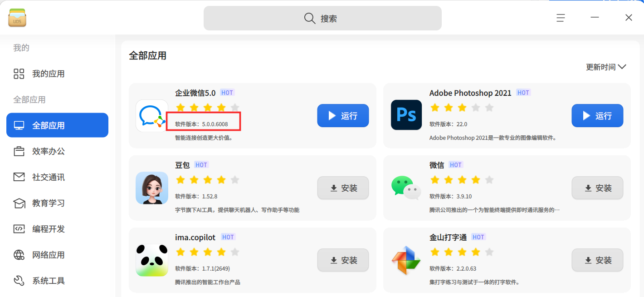The width and height of the screenshot is (644, 297).
Task: Open the hamburger main menu icon
Action: click(x=561, y=18)
